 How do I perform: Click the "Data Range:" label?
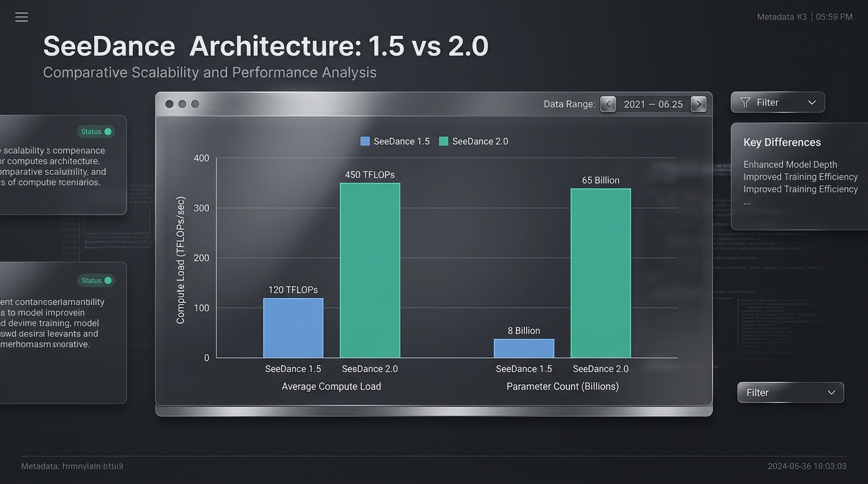click(570, 104)
